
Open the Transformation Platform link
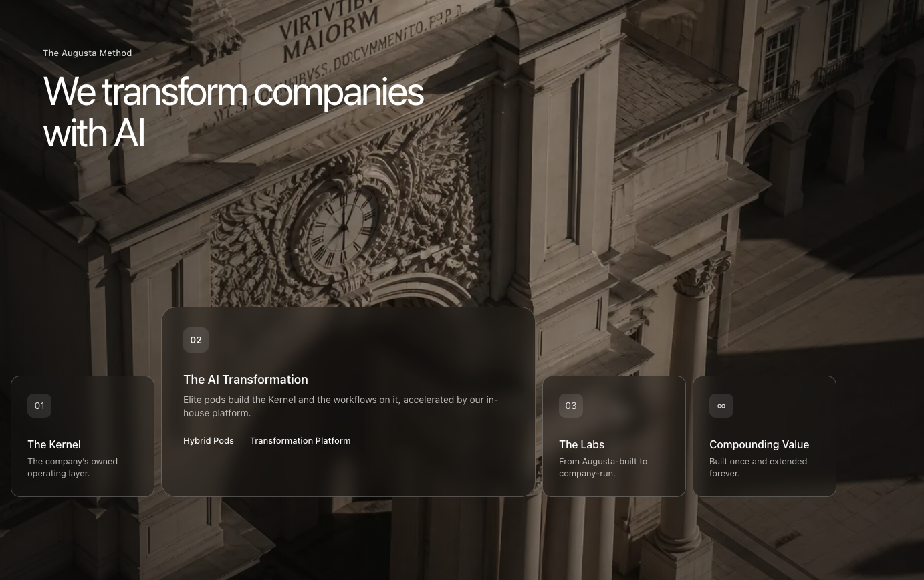pyautogui.click(x=300, y=441)
